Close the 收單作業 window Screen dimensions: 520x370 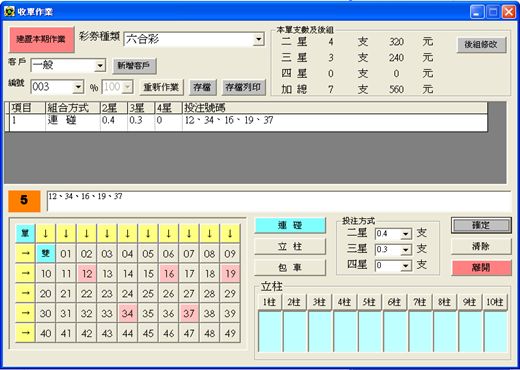pos(509,12)
